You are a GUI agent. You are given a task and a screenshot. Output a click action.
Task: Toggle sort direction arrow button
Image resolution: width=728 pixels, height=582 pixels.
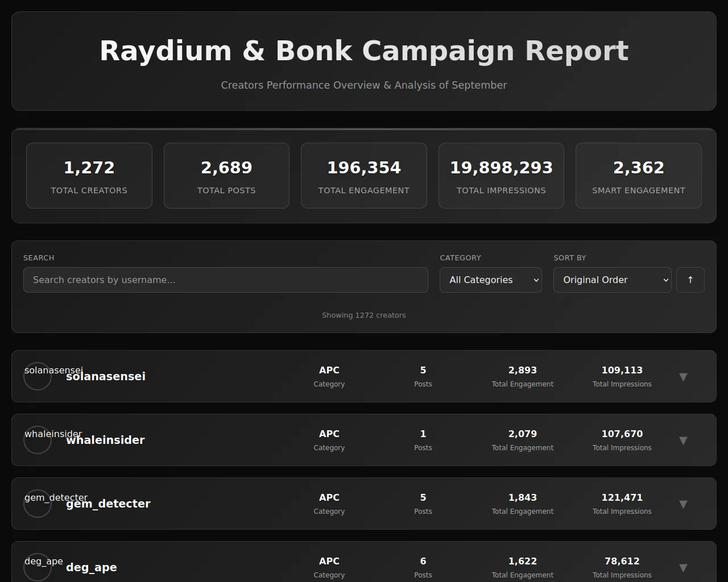pyautogui.click(x=690, y=280)
